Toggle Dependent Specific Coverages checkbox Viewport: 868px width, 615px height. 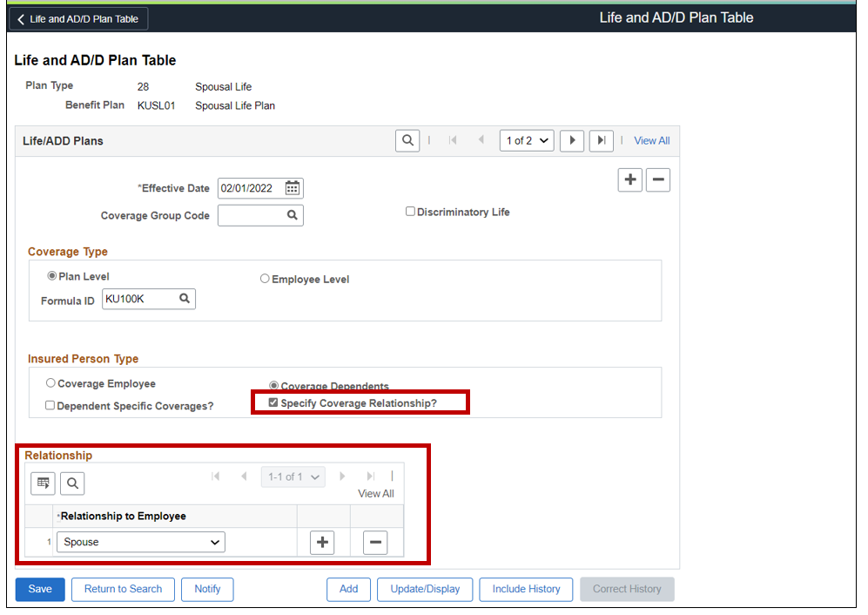50,405
